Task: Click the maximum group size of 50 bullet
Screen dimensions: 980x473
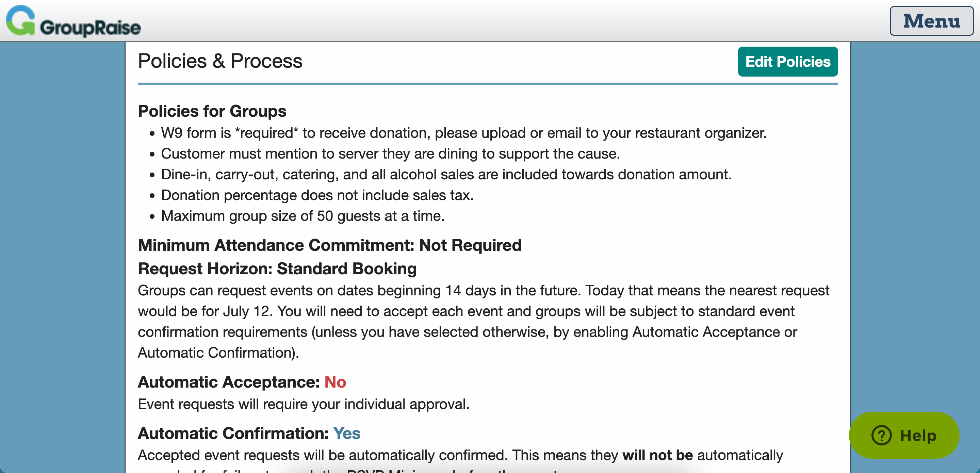Action: (303, 216)
